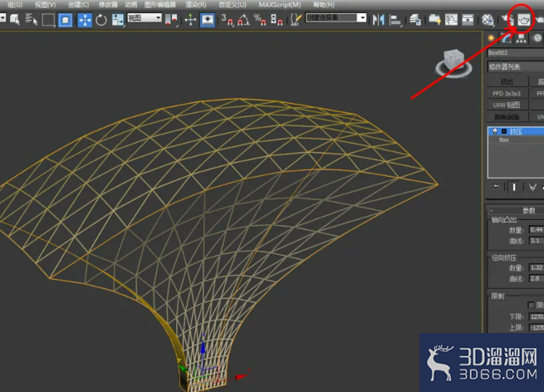Viewport: 544px width, 392px height.
Task: Open the 渲染(R) menu
Action: pyautogui.click(x=196, y=4)
